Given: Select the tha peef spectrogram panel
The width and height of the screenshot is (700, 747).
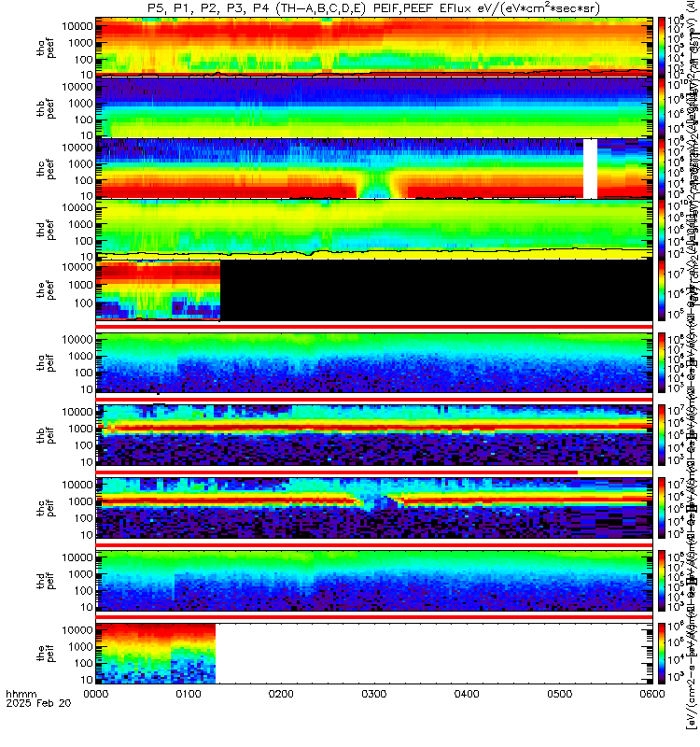Looking at the screenshot, I should pos(374,47).
